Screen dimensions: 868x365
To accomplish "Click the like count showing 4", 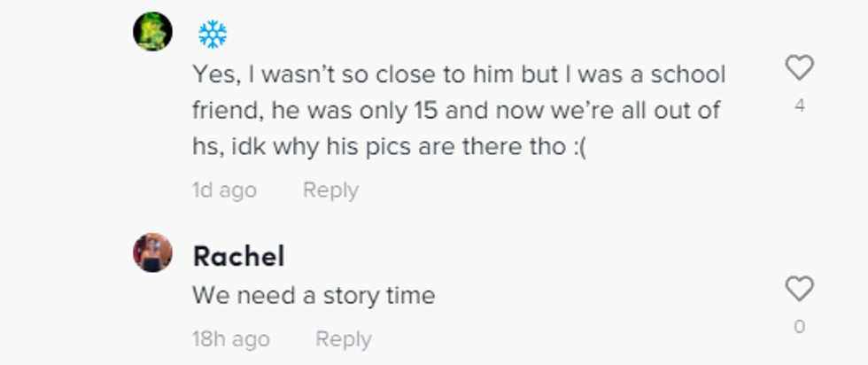I will pos(799,106).
